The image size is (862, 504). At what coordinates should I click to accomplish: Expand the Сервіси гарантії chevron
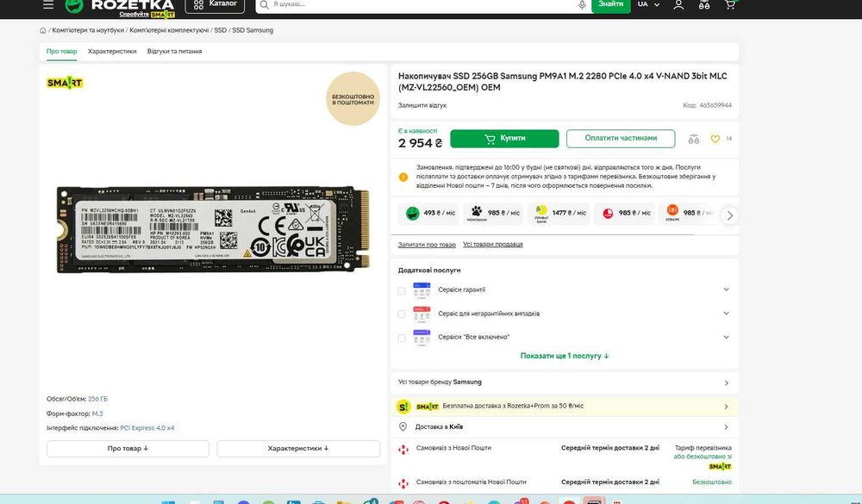click(x=726, y=289)
